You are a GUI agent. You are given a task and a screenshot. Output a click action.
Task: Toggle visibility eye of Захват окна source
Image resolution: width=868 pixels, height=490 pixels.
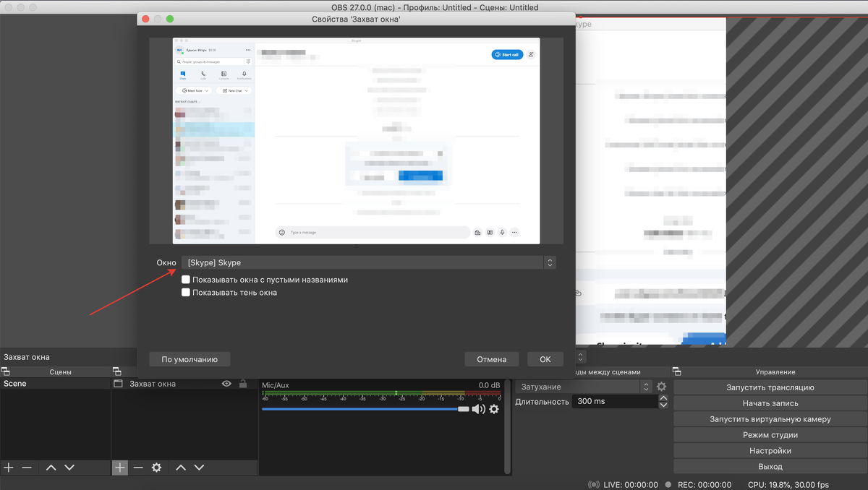pyautogui.click(x=226, y=384)
